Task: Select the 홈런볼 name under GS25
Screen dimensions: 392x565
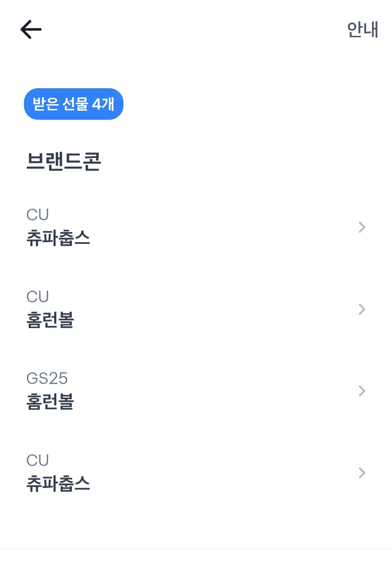Action: click(50, 402)
